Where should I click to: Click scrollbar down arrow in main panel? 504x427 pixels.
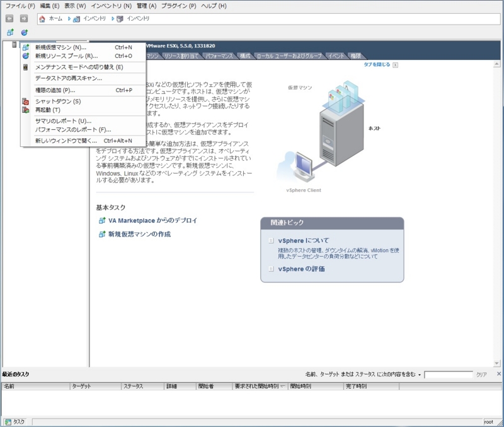(496, 363)
